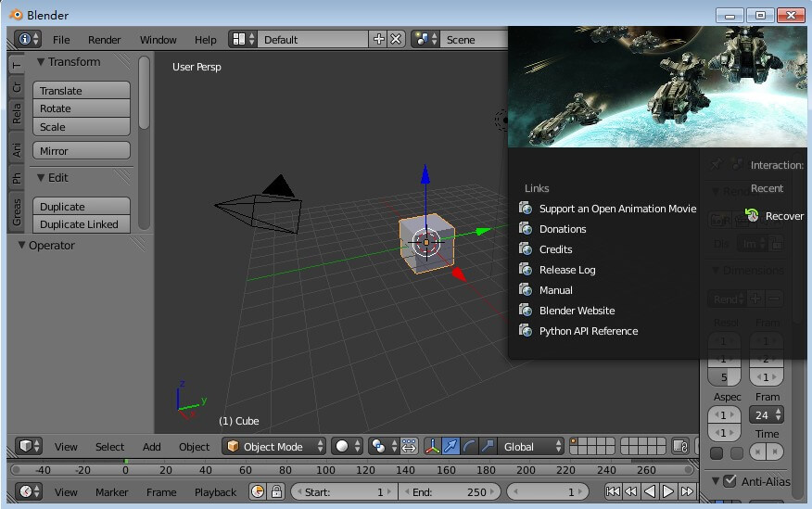The width and height of the screenshot is (812, 509).
Task: Open the Default screen layout field
Action: point(313,39)
